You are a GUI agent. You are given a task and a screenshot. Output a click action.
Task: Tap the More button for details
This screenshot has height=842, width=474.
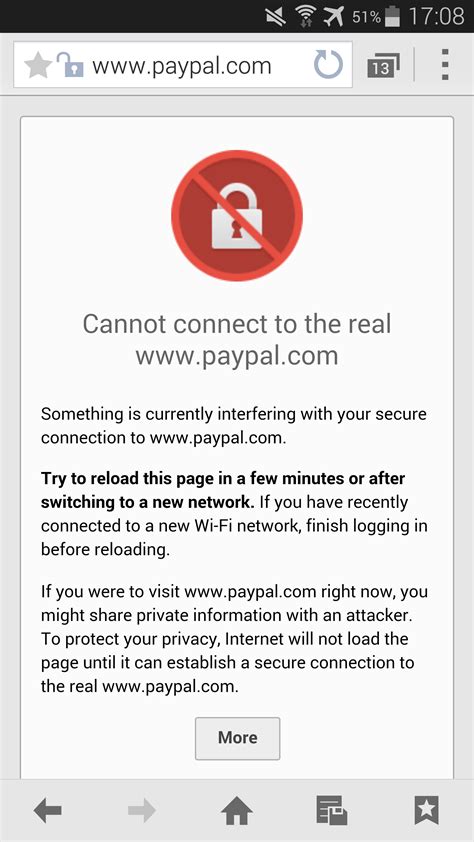coord(237,738)
